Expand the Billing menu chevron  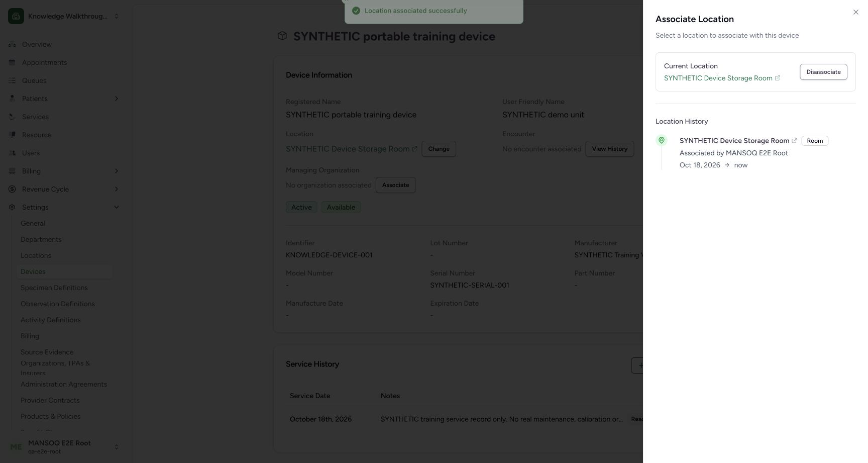point(117,171)
